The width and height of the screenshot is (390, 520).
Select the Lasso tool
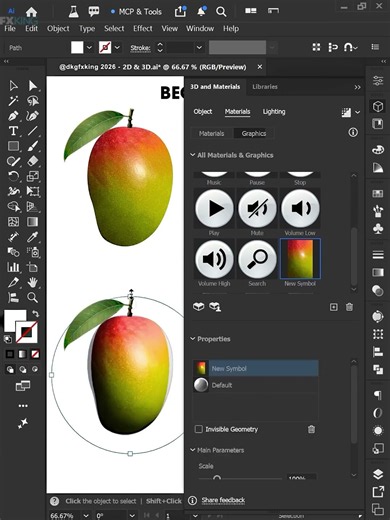coord(33,101)
